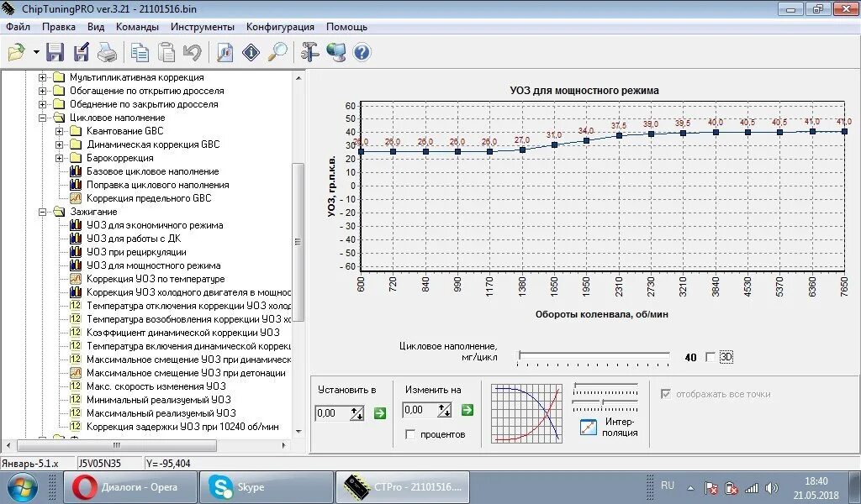The height and width of the screenshot is (504, 861).
Task: Collapse the Зажигание folder
Action: click(x=42, y=212)
